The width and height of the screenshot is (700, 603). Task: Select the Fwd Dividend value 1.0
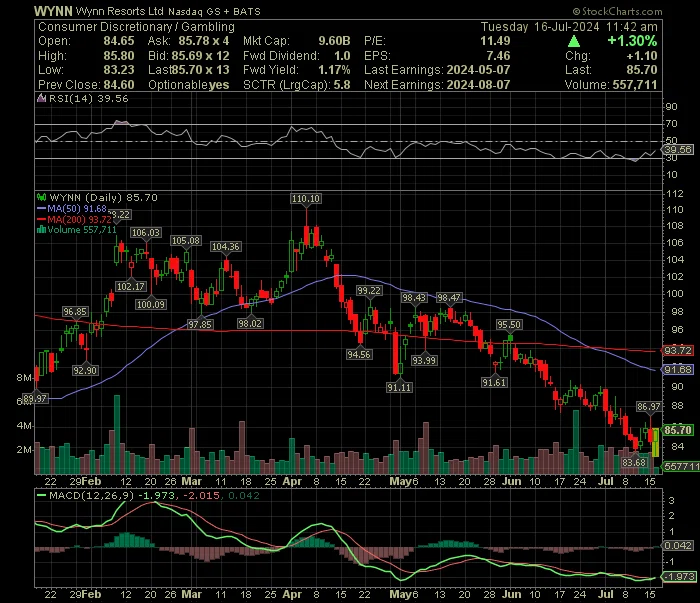[x=342, y=56]
